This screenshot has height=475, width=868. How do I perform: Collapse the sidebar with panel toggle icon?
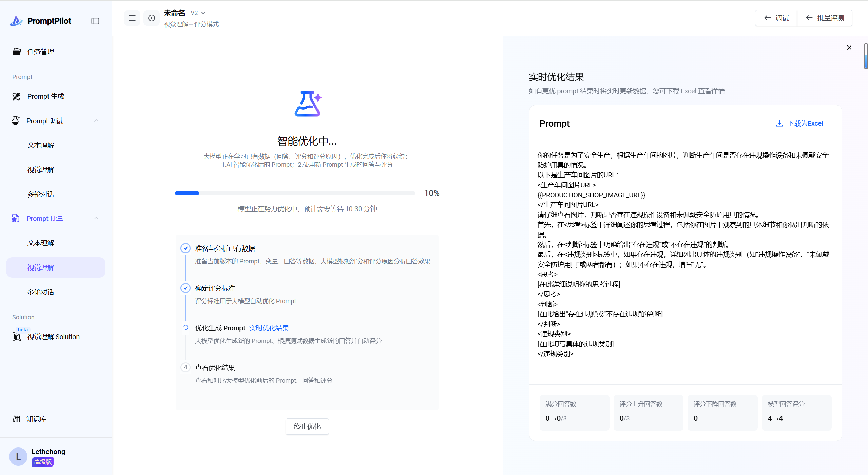click(x=95, y=21)
